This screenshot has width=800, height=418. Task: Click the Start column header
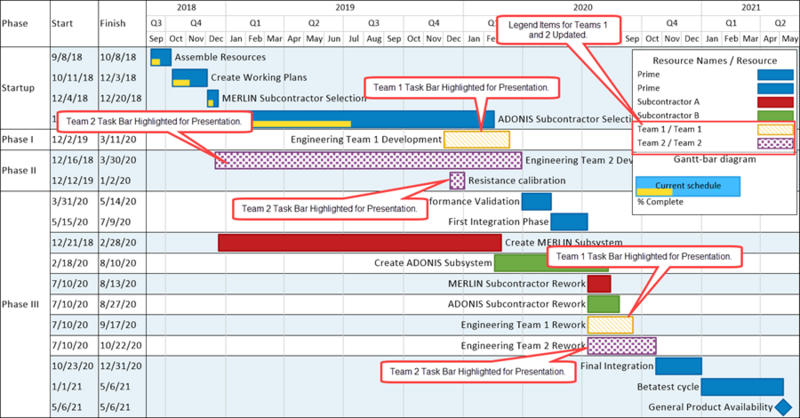point(62,23)
